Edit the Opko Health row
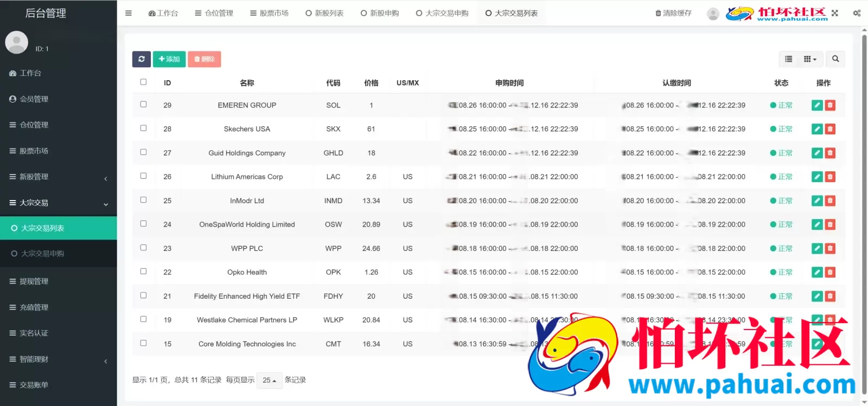 [818, 272]
